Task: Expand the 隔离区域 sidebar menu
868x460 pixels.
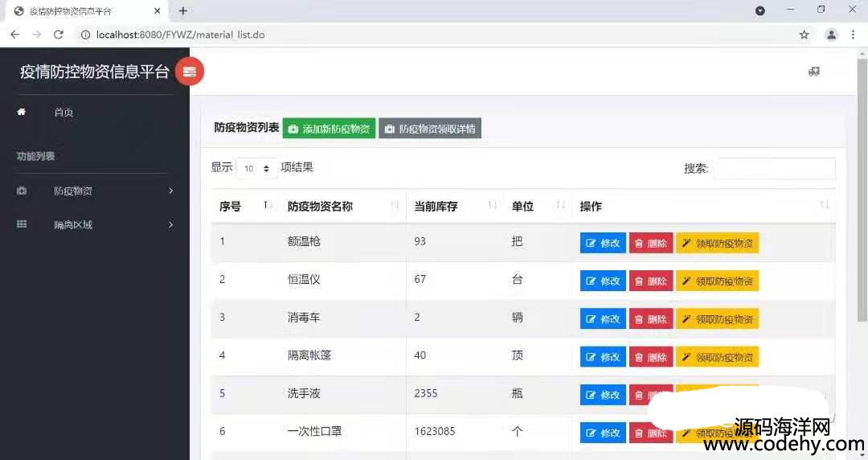Action: click(95, 225)
